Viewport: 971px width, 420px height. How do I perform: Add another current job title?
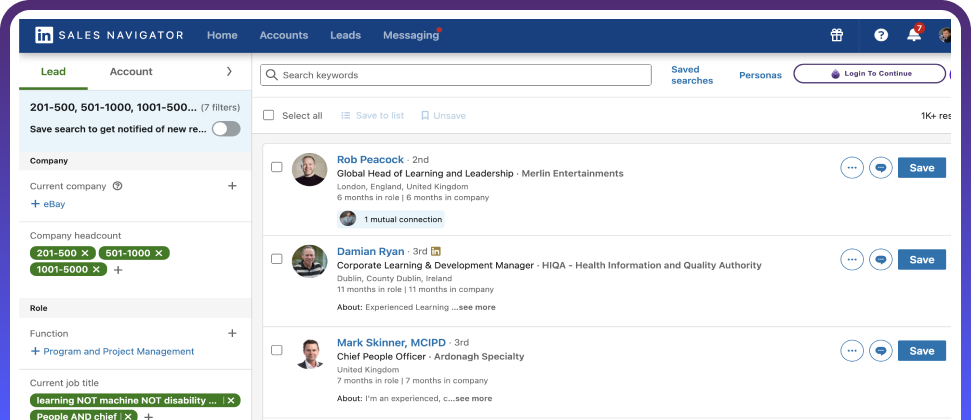point(149,416)
